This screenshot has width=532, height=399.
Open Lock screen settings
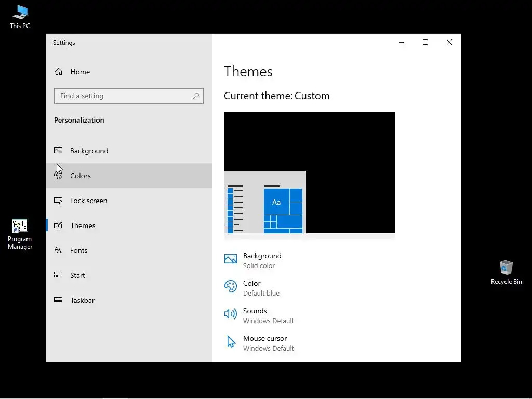[x=129, y=201]
